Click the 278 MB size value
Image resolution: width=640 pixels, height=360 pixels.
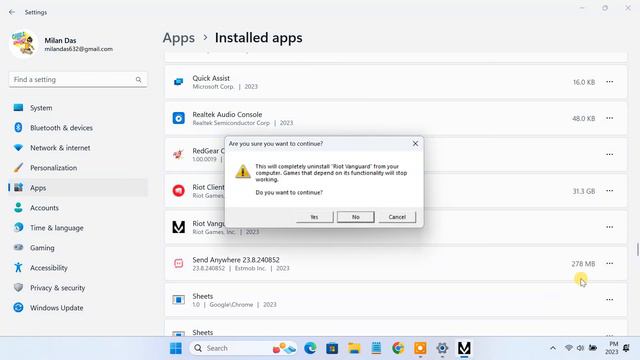pos(583,264)
